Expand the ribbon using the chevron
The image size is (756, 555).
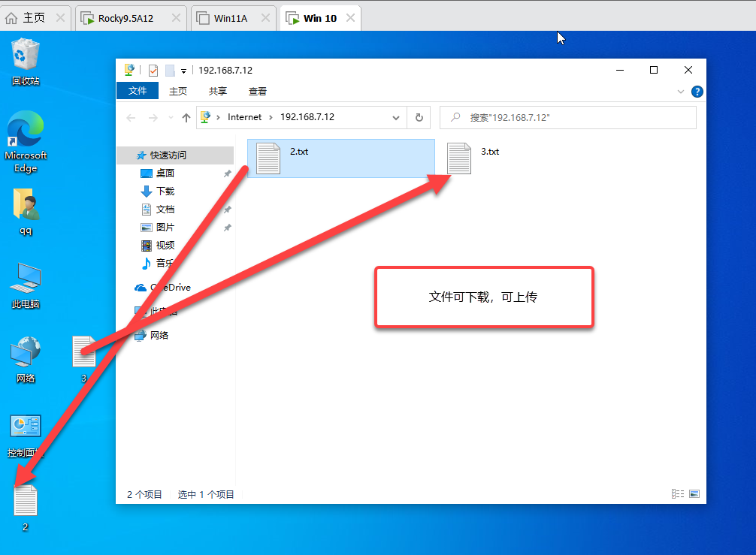(681, 92)
